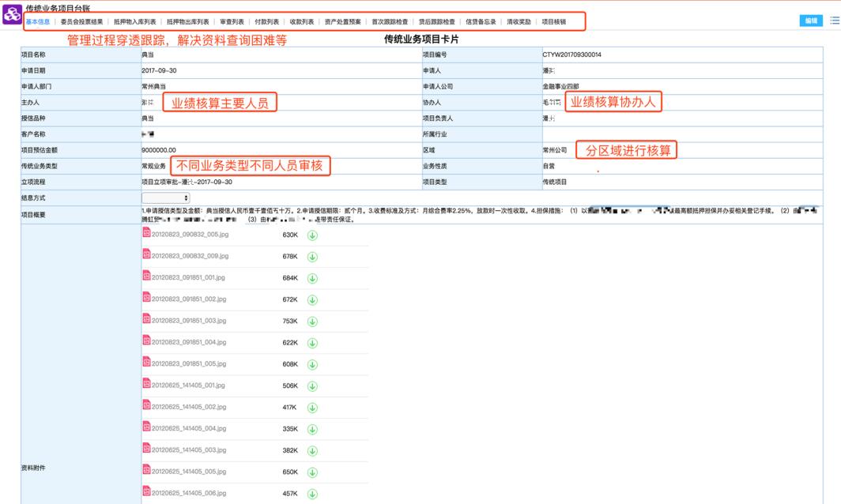This screenshot has height=504, width=841.
Task: Click the 立项流程 value 项目立项审批
Action: 187,182
